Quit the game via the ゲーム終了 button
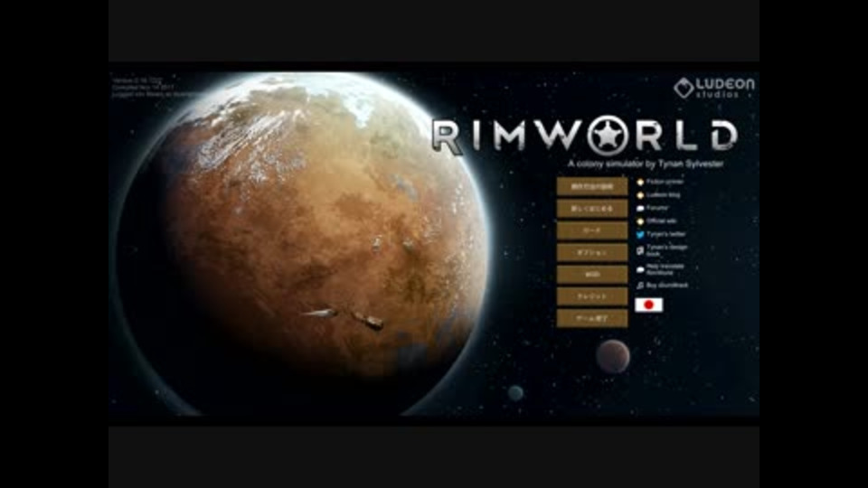This screenshot has width=868, height=488. click(591, 318)
